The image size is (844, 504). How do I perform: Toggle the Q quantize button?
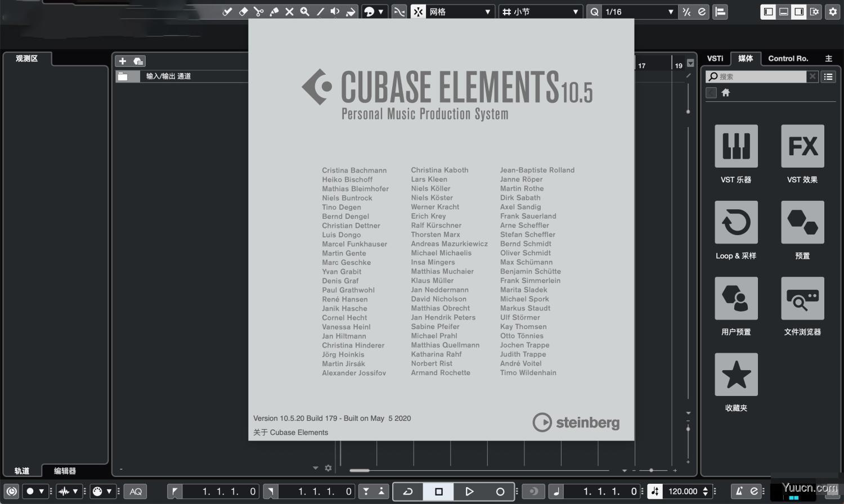[x=594, y=12]
